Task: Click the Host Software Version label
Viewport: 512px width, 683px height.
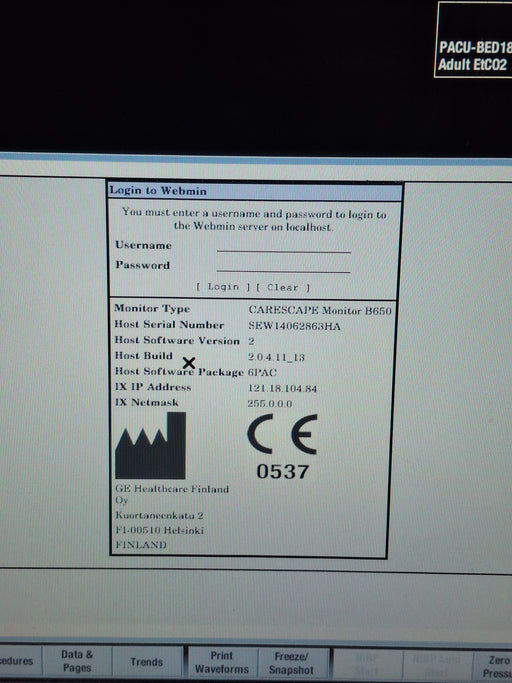Action: pyautogui.click(x=177, y=340)
